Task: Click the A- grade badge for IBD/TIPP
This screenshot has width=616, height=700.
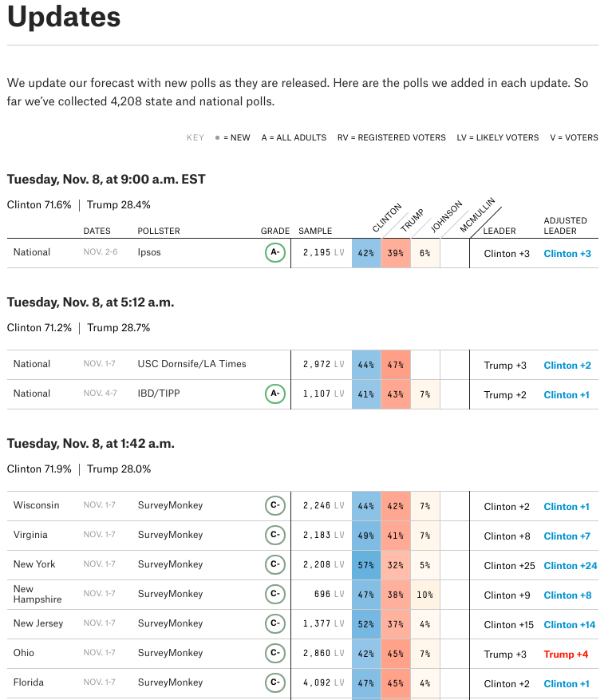Action: tap(275, 394)
